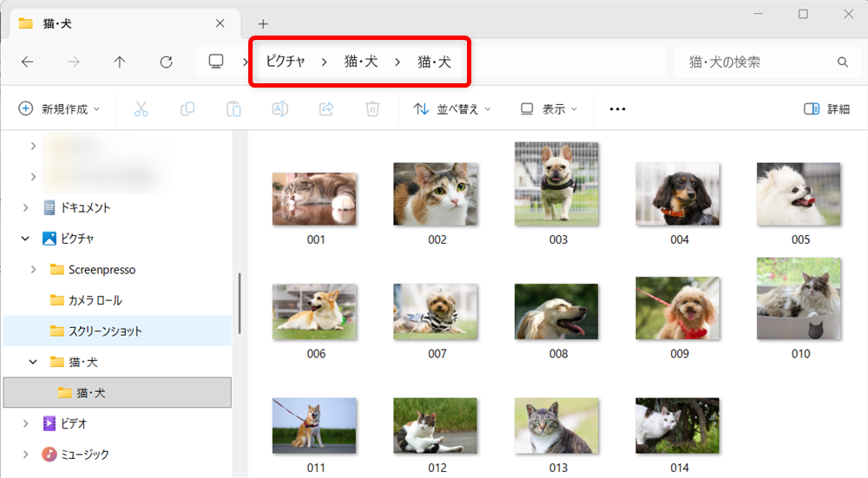This screenshot has height=478, width=868.
Task: Select ビデオ in the navigation pane
Action: click(x=65, y=423)
